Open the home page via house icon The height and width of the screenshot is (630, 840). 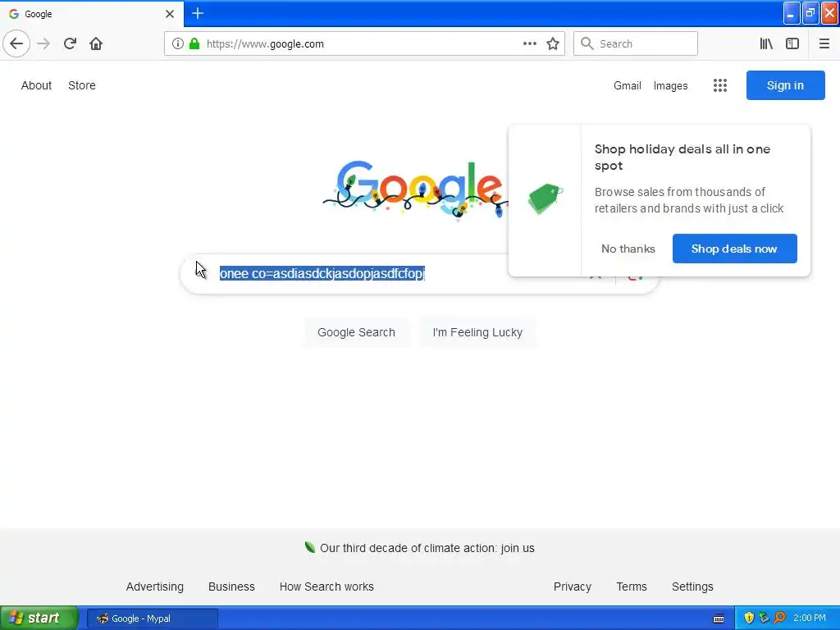[x=96, y=43]
